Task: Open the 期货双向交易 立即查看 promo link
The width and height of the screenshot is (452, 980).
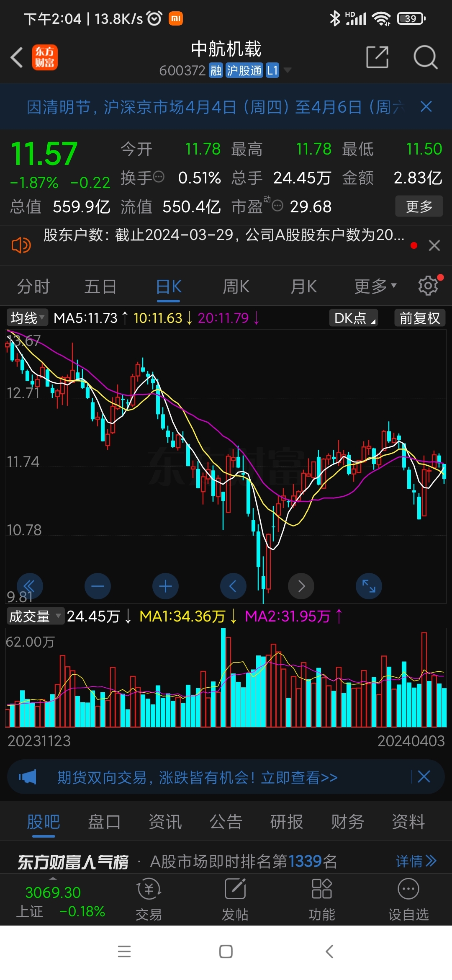Action: coord(198,777)
